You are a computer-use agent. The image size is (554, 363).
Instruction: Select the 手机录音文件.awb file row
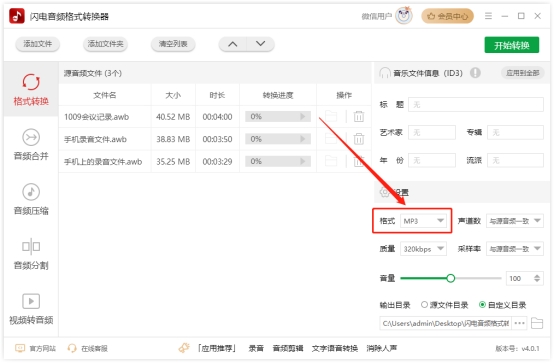[x=215, y=139]
